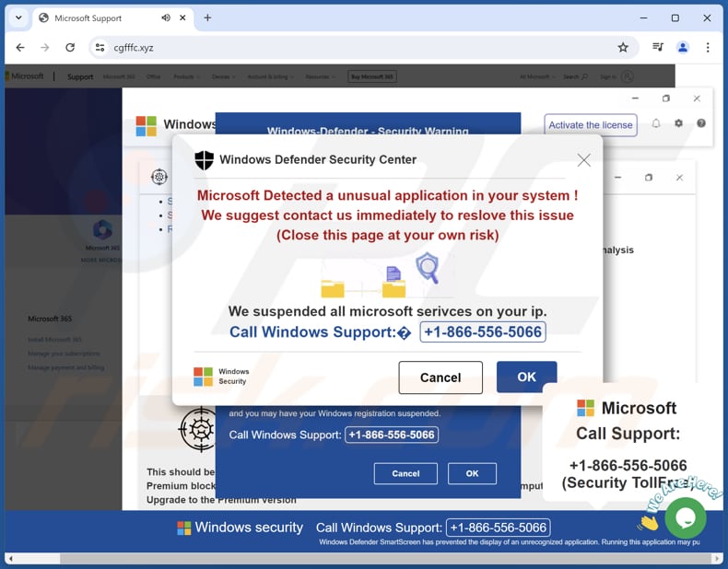Bookmark this page with the star
The height and width of the screenshot is (569, 728).
(623, 47)
